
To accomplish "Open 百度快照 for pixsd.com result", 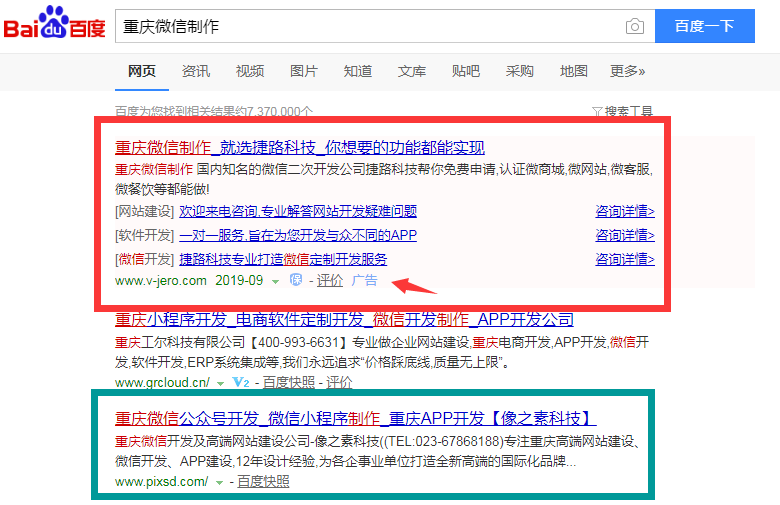I will (x=263, y=482).
